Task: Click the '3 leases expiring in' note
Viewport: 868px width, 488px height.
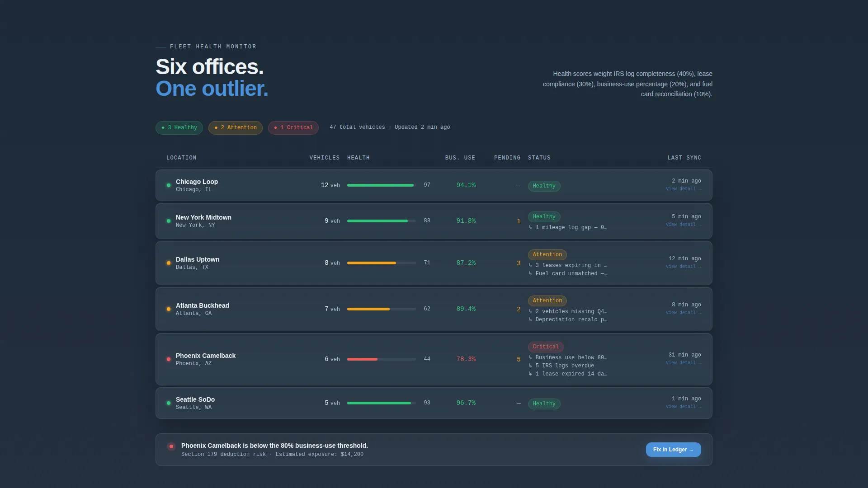Action: (568, 266)
